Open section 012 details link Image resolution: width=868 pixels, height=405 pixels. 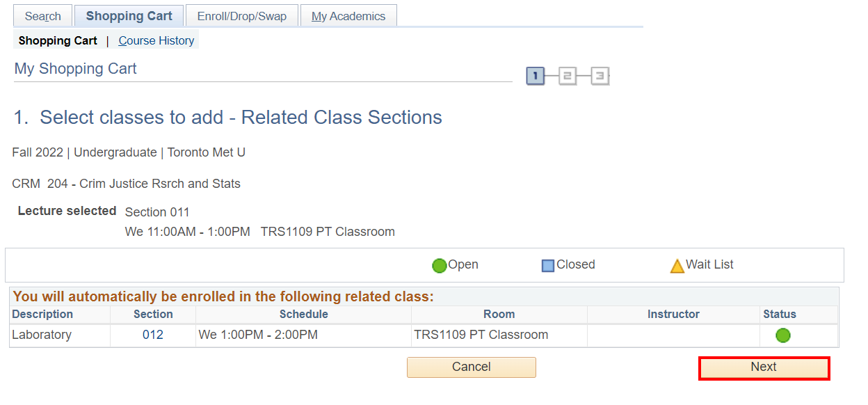[x=153, y=335]
